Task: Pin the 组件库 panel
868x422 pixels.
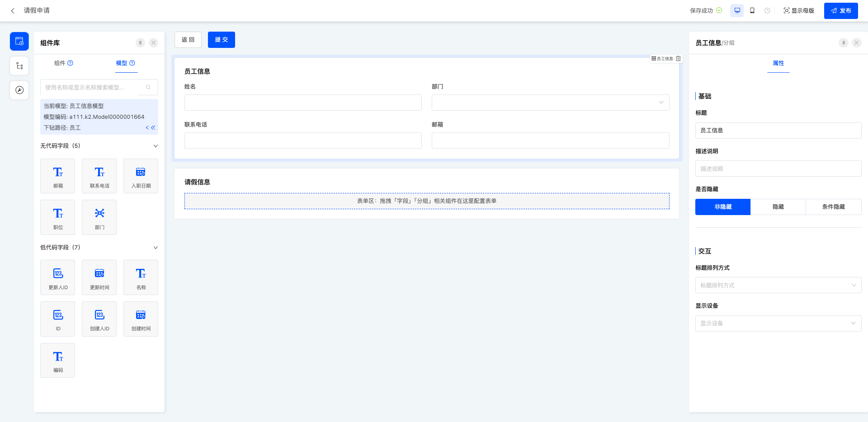Action: (141, 43)
